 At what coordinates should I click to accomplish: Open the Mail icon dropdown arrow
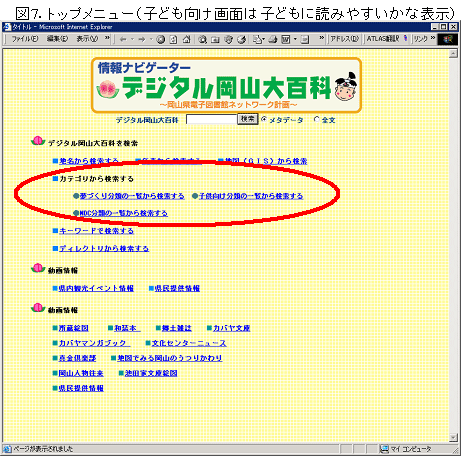[263, 39]
